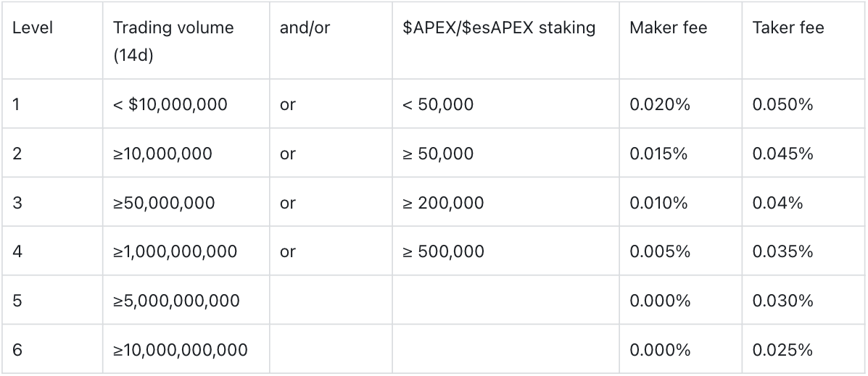Click the < $10,000,000 volume cell
Viewport: 868px width, 376px height.
click(170, 104)
